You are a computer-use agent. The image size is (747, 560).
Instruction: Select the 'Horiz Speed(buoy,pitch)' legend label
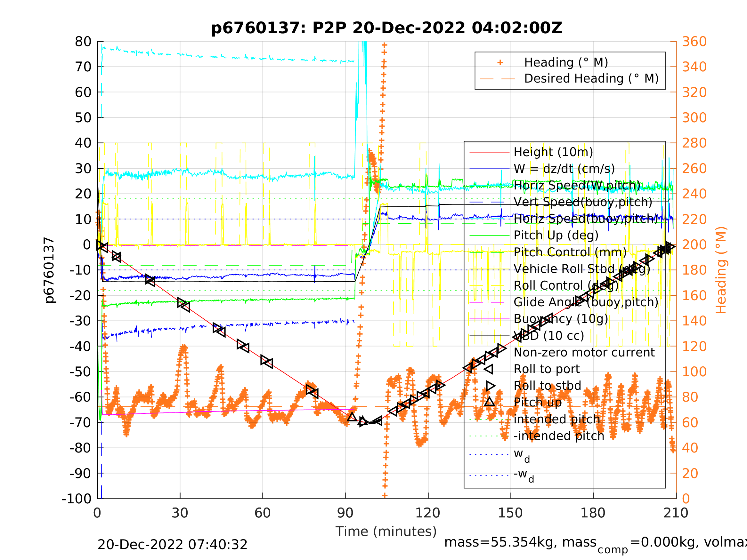coord(586,219)
